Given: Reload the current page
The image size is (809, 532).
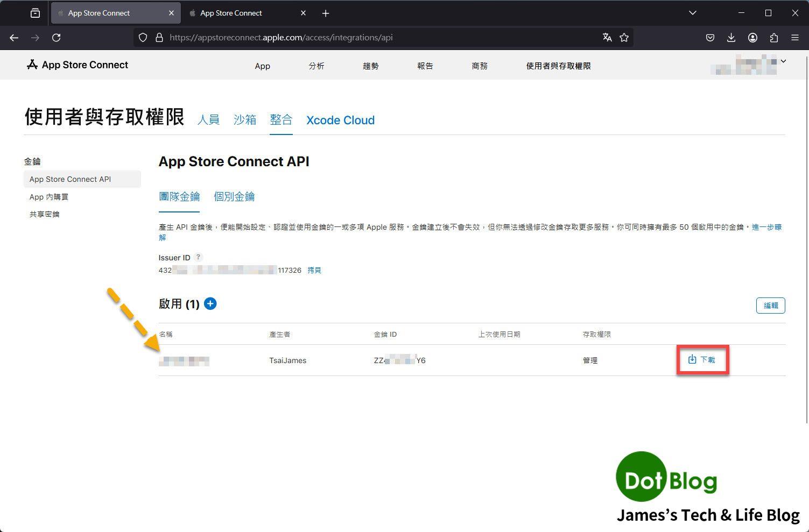Looking at the screenshot, I should click(x=56, y=37).
